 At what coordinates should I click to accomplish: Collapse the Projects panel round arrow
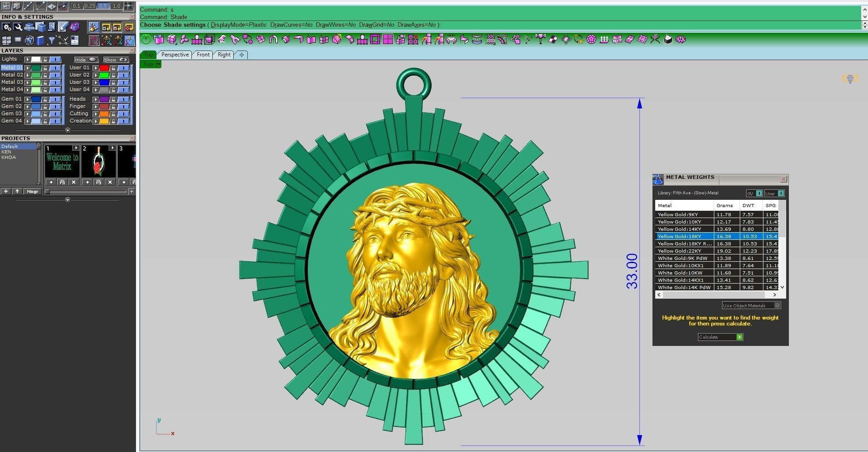point(68,200)
